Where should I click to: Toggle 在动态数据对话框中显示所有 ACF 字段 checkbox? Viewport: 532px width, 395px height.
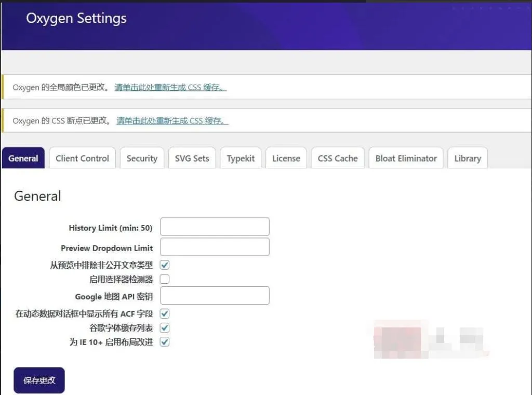click(x=165, y=313)
